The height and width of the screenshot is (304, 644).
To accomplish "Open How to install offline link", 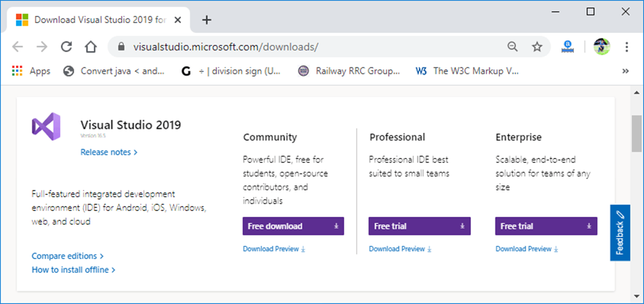I will point(73,270).
